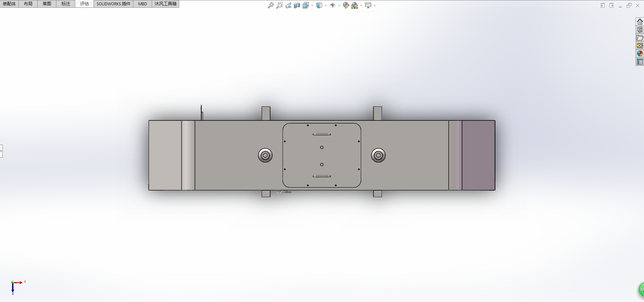Open the File Explorer task pane tab

(640, 38)
